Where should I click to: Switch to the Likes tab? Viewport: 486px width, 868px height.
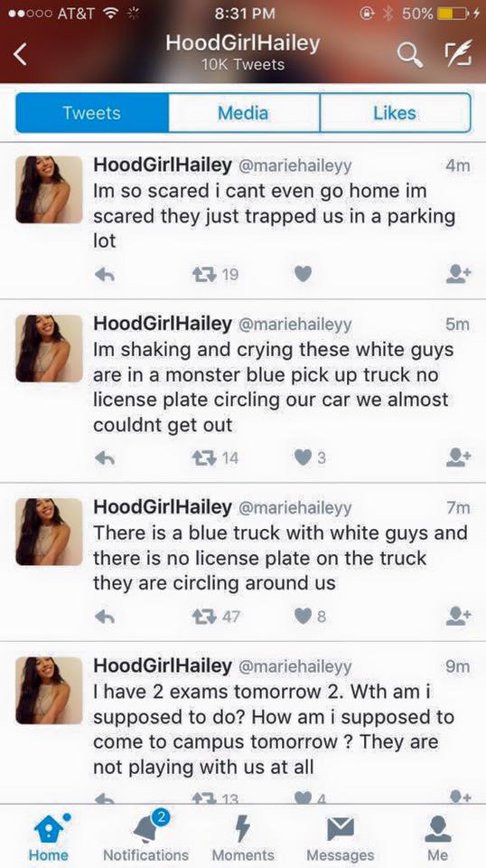click(x=395, y=113)
